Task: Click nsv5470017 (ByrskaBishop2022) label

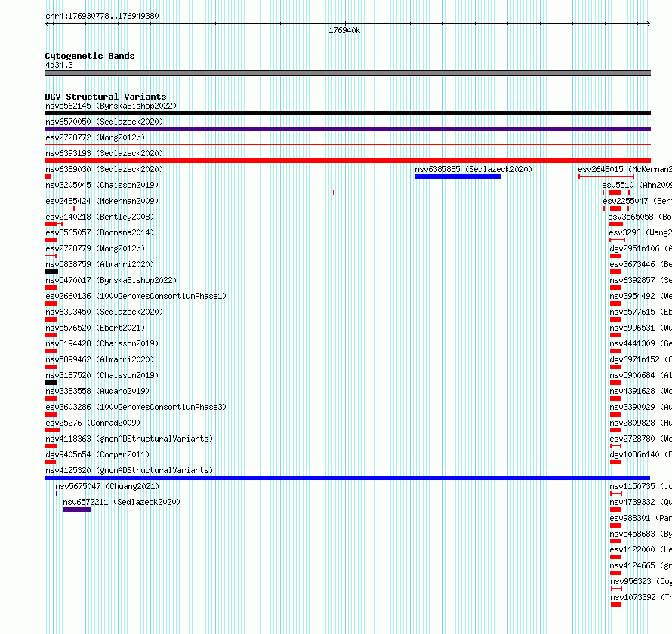Action: pyautogui.click(x=111, y=280)
